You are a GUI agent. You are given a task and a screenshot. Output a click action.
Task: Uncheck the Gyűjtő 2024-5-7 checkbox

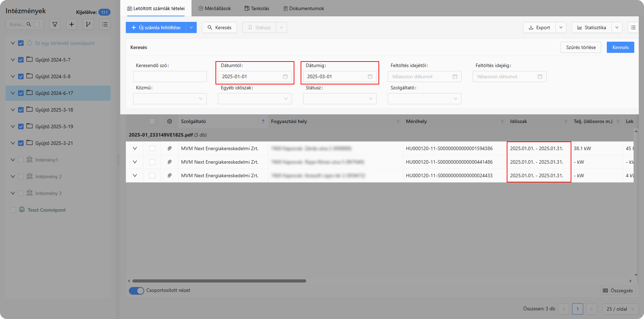coord(21,60)
